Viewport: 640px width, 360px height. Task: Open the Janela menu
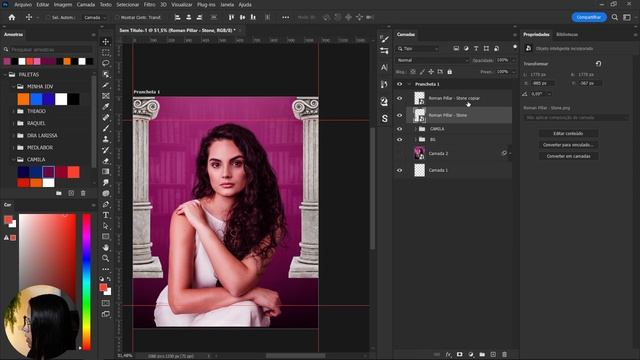point(227,4)
